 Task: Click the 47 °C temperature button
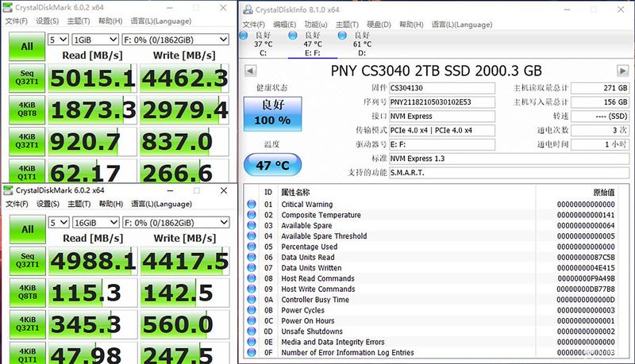pyautogui.click(x=272, y=165)
